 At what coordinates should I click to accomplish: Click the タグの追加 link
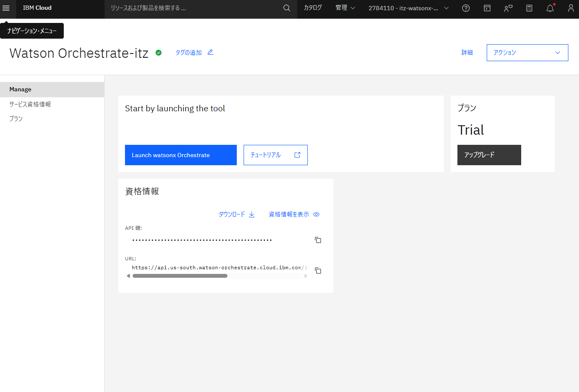(x=189, y=53)
